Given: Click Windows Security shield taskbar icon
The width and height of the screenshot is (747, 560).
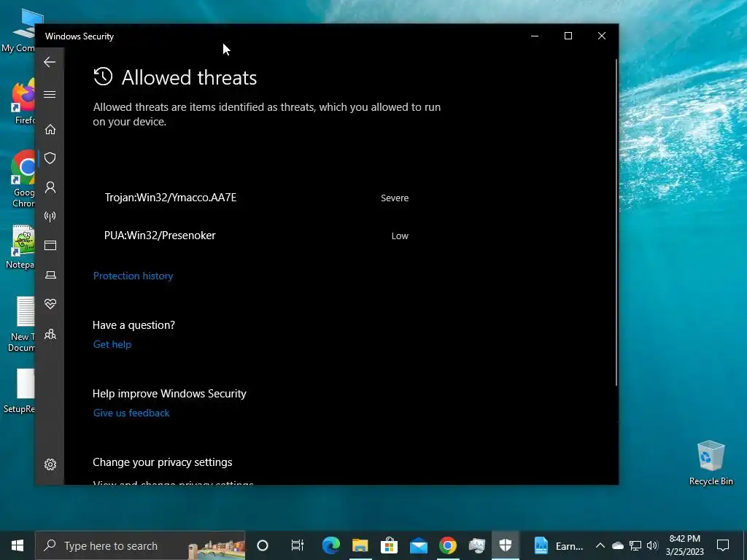Looking at the screenshot, I should point(506,545).
